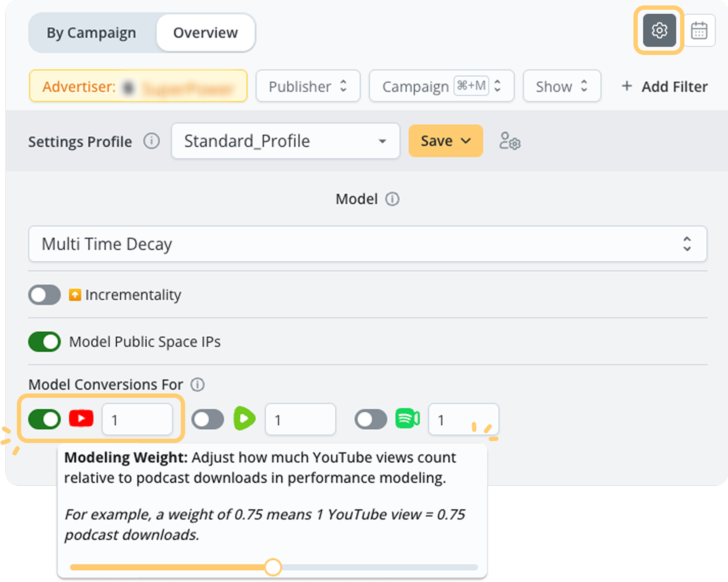Click the user settings profile icon

pos(509,141)
